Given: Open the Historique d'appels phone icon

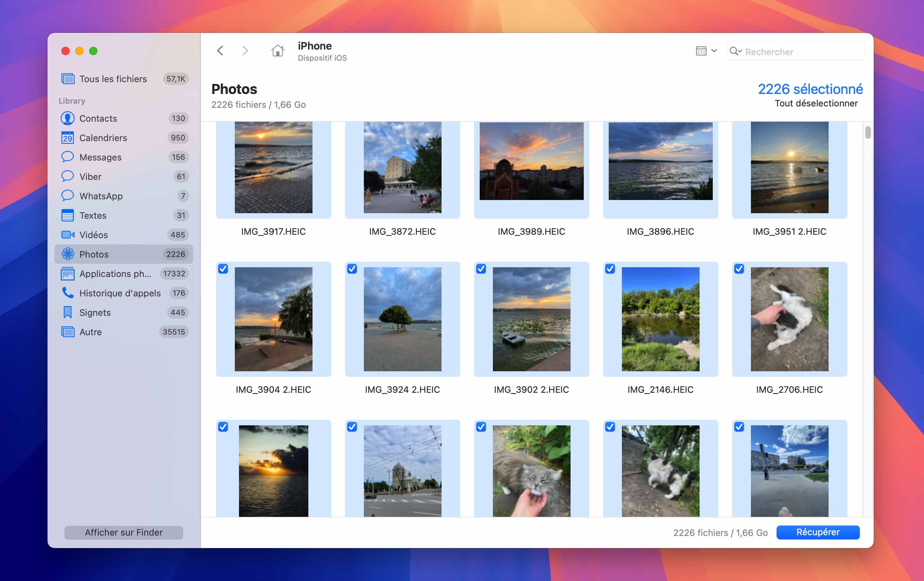Looking at the screenshot, I should coord(68,293).
